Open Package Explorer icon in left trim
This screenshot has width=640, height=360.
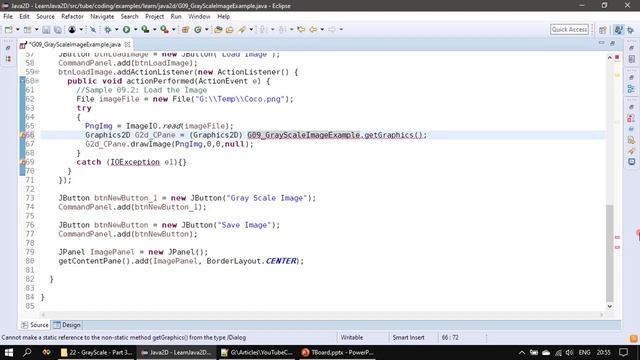tap(8, 59)
